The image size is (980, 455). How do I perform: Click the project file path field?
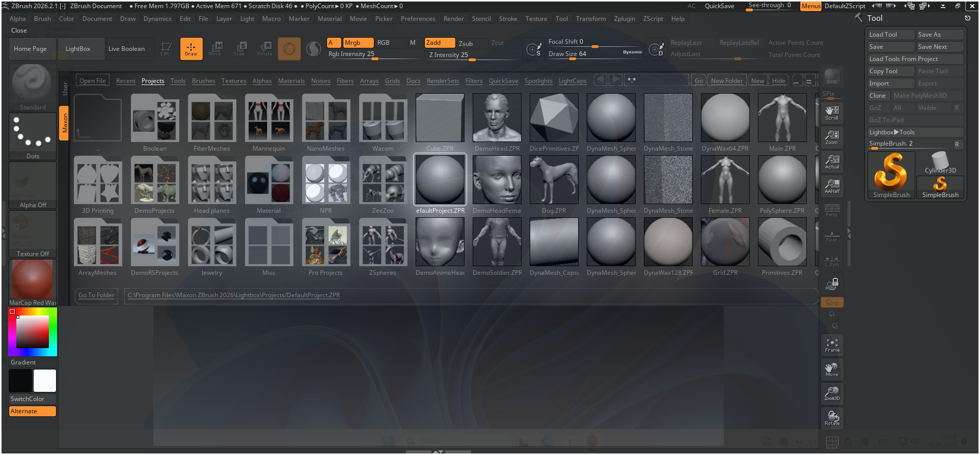tap(471, 295)
